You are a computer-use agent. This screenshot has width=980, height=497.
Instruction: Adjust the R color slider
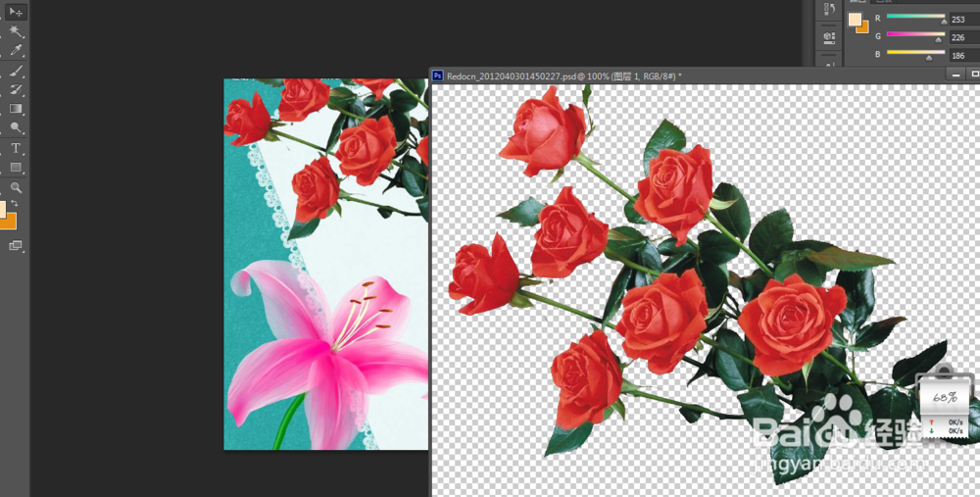click(916, 18)
